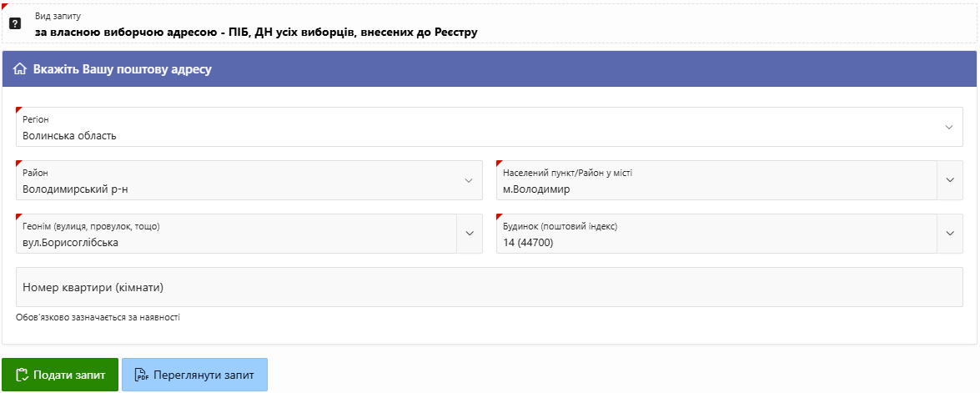Click the Обов'язково зазначається за наявності hint
Viewport: 980px width, 393px height.
click(x=98, y=317)
